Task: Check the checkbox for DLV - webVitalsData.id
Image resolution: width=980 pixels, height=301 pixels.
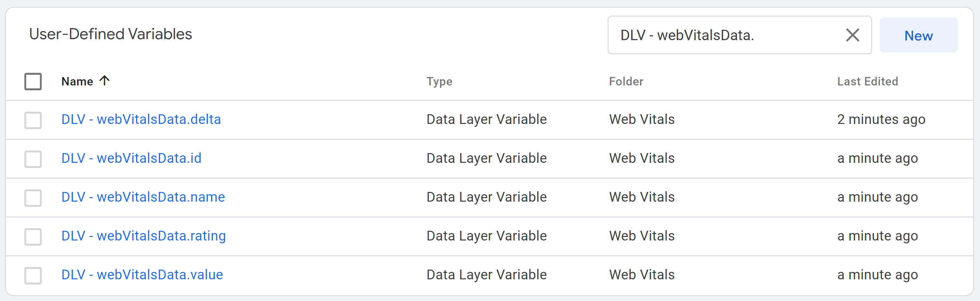Action: [33, 159]
